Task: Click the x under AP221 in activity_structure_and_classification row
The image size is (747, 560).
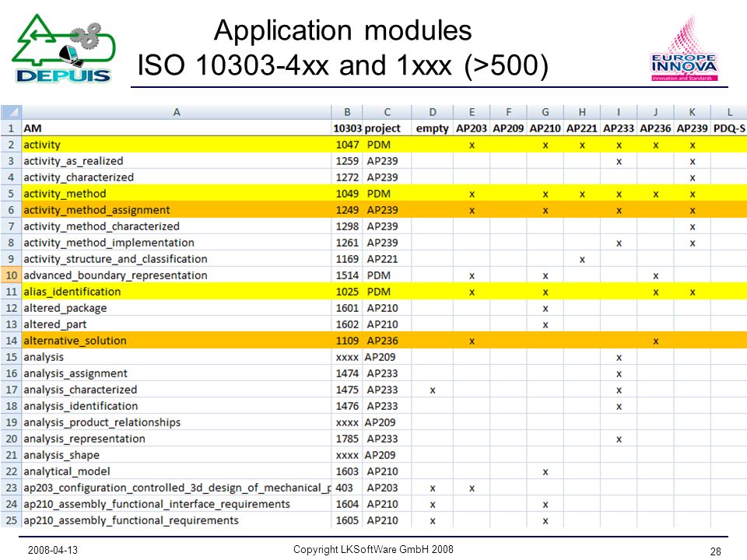Action: (582, 260)
